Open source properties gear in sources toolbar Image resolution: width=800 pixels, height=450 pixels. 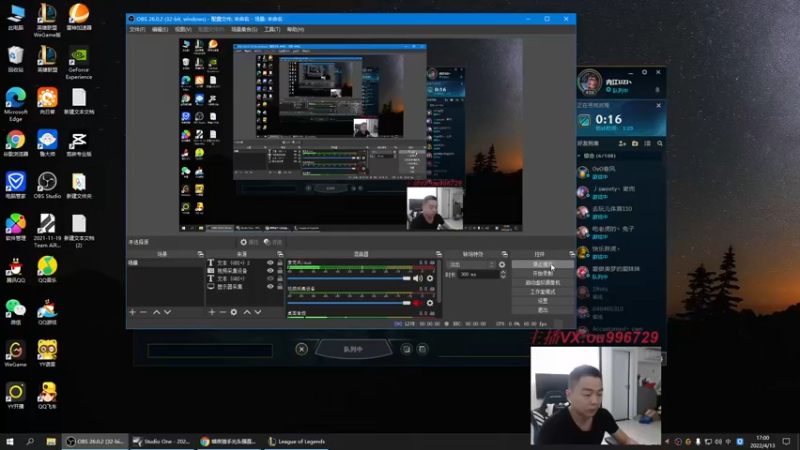pos(234,312)
